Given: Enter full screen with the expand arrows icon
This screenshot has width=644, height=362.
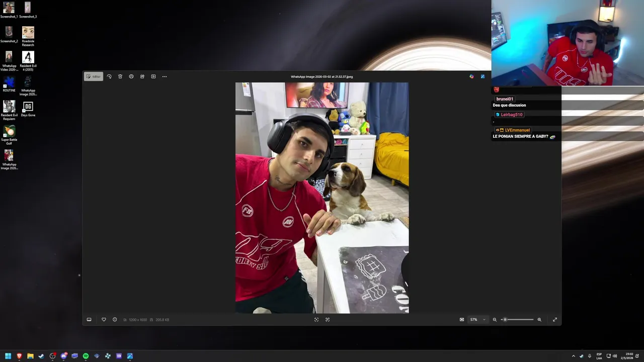Looking at the screenshot, I should 555,320.
